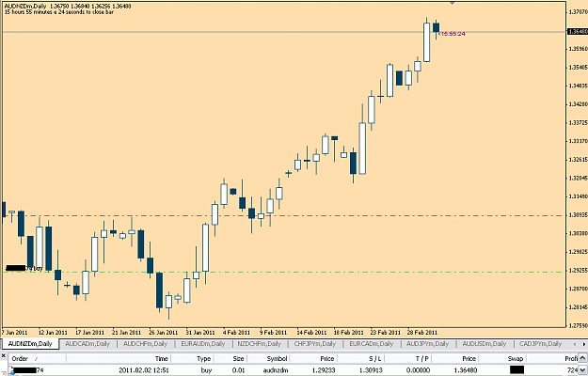
Task: Sort trades by the Time column header
Action: pyautogui.click(x=119, y=358)
